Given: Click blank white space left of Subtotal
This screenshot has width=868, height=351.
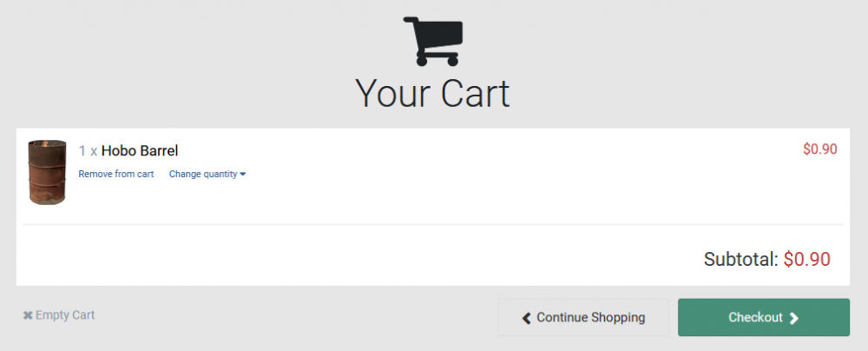Looking at the screenshot, I should pyautogui.click(x=347, y=259).
